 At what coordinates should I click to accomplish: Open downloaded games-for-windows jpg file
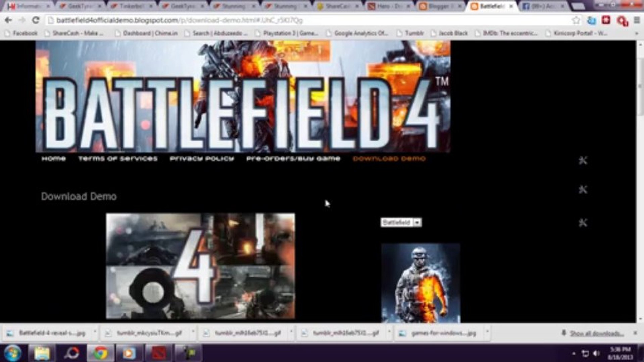440,333
